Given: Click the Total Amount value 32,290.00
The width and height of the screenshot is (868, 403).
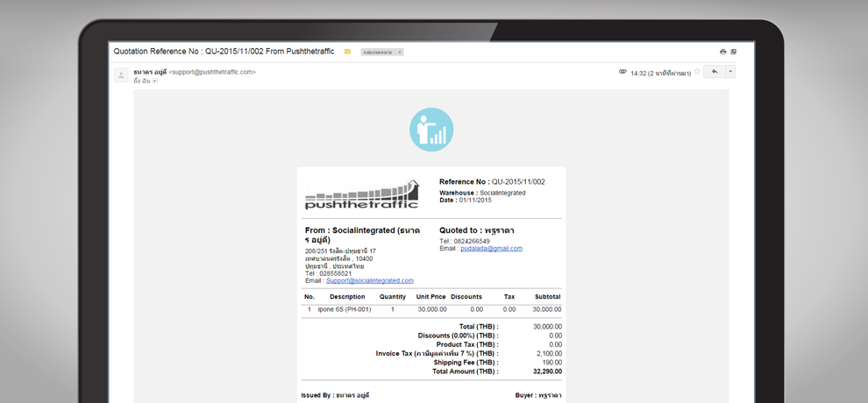Looking at the screenshot, I should click(x=547, y=371).
